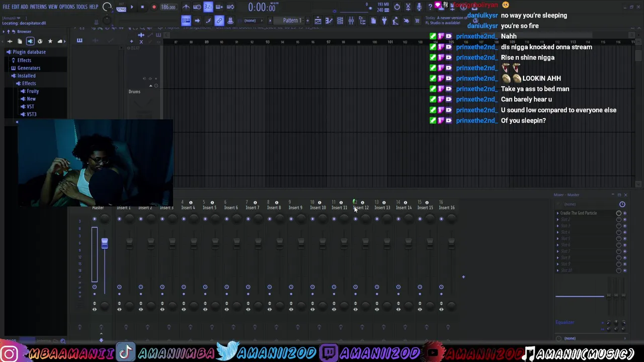The width and height of the screenshot is (644, 362).
Task: Click the Insert 1 volume fader
Action: [129, 243]
